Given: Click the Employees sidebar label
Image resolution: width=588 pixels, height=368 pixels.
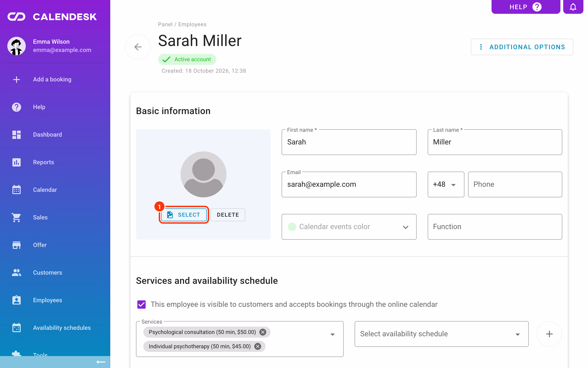Looking at the screenshot, I should (x=48, y=300).
